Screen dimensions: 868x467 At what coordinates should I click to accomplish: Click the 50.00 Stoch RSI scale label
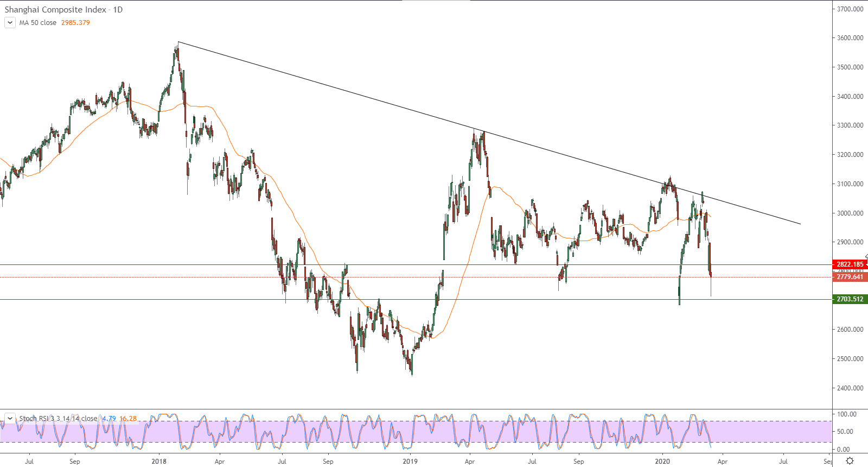tap(845, 432)
